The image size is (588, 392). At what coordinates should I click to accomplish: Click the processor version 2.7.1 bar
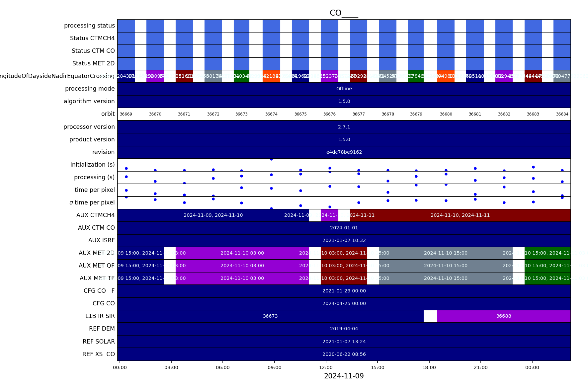[344, 127]
